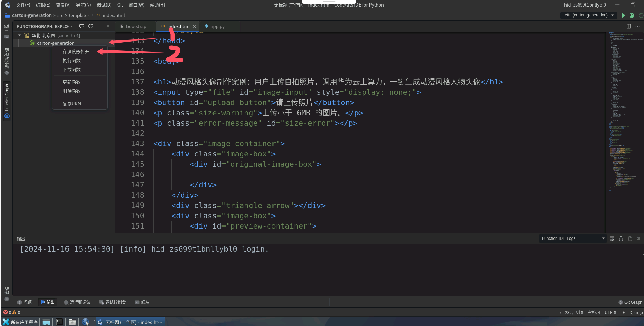This screenshot has height=326, width=644.
Task: Open the 工程 project sidebar tab
Action: pos(7,31)
